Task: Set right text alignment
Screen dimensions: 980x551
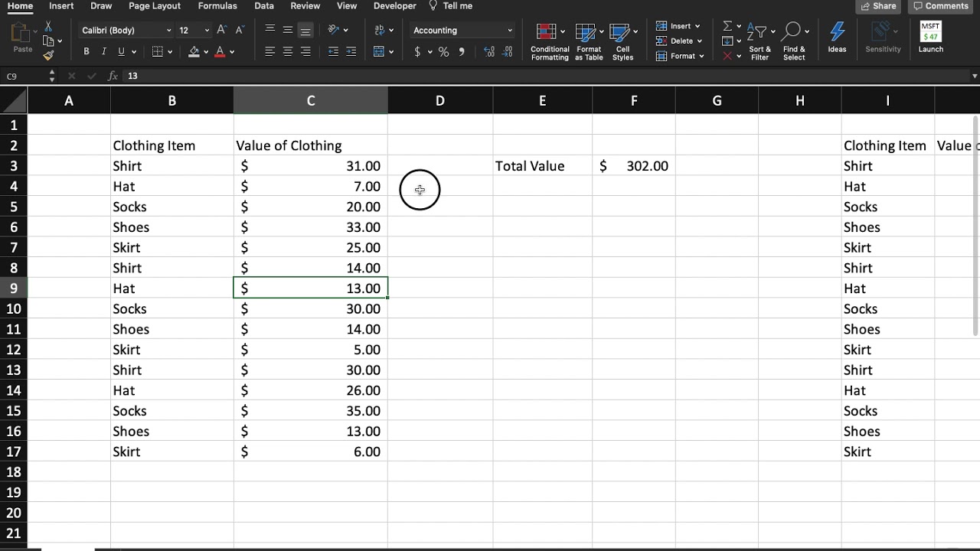Action: coord(305,52)
